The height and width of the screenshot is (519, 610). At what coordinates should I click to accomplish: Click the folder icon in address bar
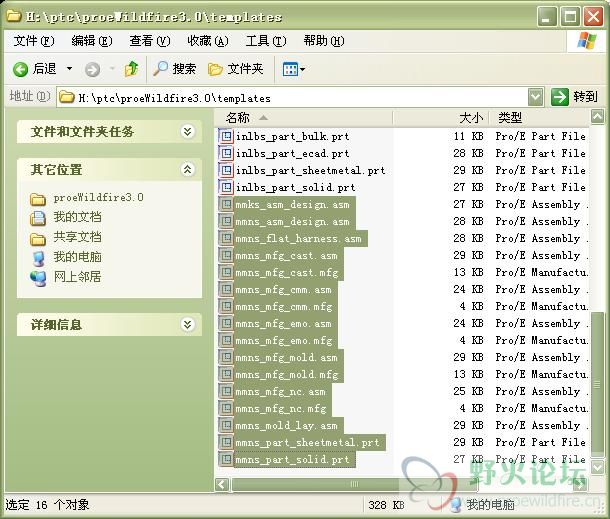pyautogui.click(x=67, y=97)
